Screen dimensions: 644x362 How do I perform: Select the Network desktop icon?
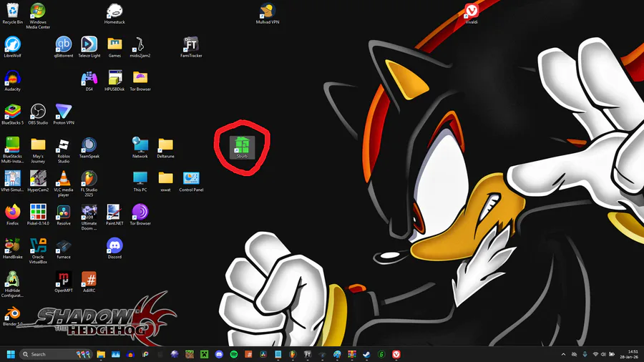[140, 148]
